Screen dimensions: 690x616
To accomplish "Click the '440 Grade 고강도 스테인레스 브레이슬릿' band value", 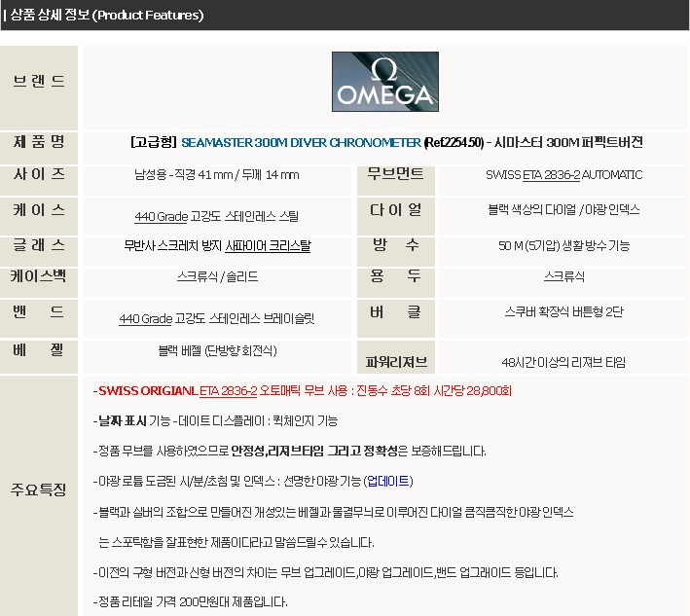I will (x=216, y=318).
